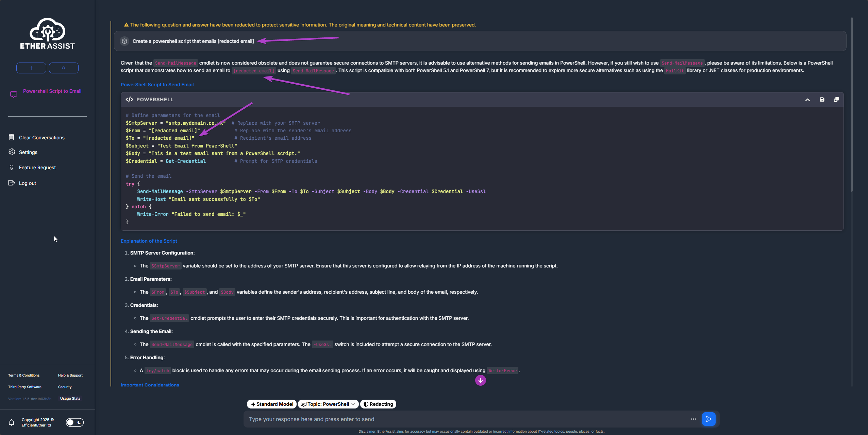
Task: Click the Explanation of the Script heading
Action: (149, 241)
